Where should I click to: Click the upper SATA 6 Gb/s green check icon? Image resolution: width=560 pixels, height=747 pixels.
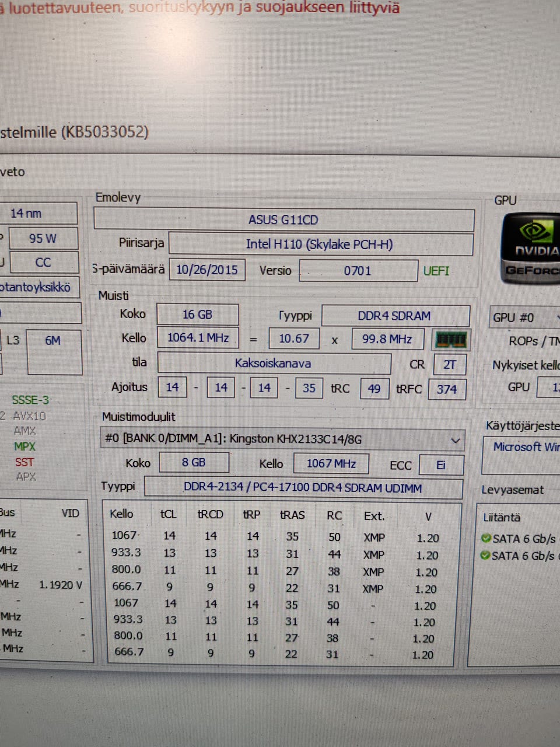click(x=485, y=538)
